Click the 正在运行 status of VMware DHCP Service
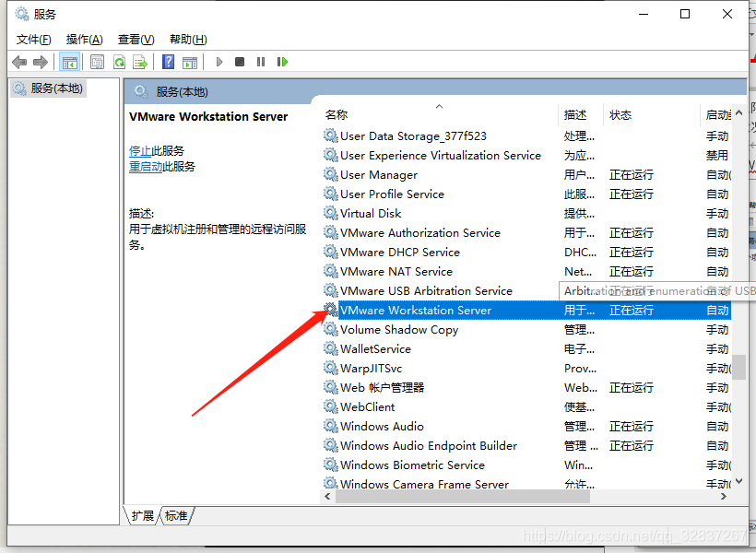The width and height of the screenshot is (756, 553). pyautogui.click(x=632, y=253)
